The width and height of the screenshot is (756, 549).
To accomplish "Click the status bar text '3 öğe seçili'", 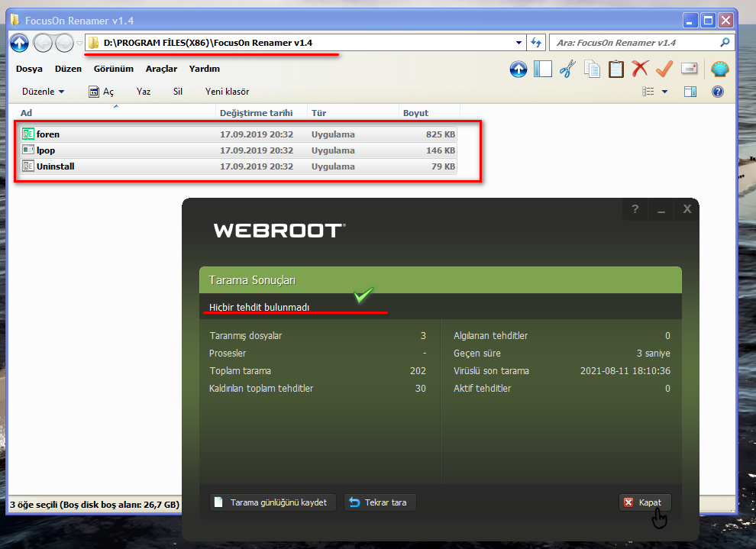I will pos(34,505).
